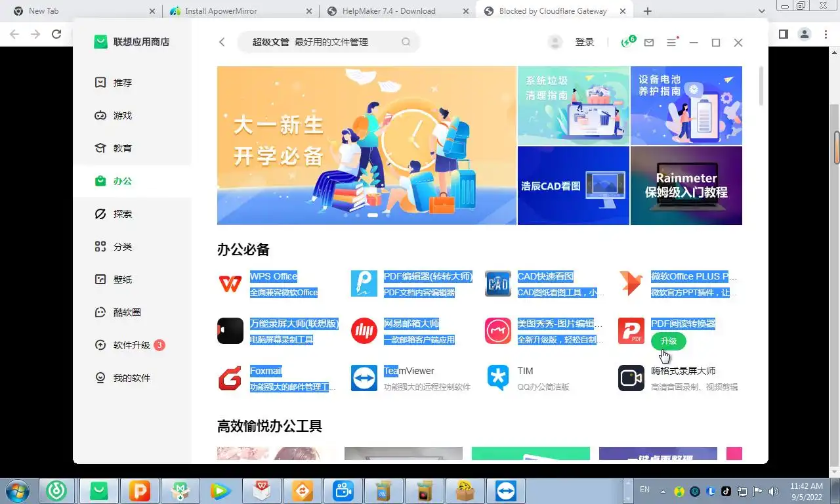Open the green Lenovo store taskbar icon
The width and height of the screenshot is (840, 504).
(99, 491)
